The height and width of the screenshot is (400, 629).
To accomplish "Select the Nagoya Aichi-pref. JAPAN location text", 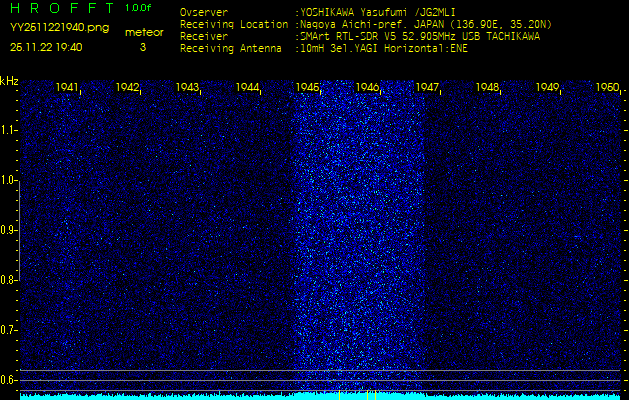I will (x=424, y=25).
